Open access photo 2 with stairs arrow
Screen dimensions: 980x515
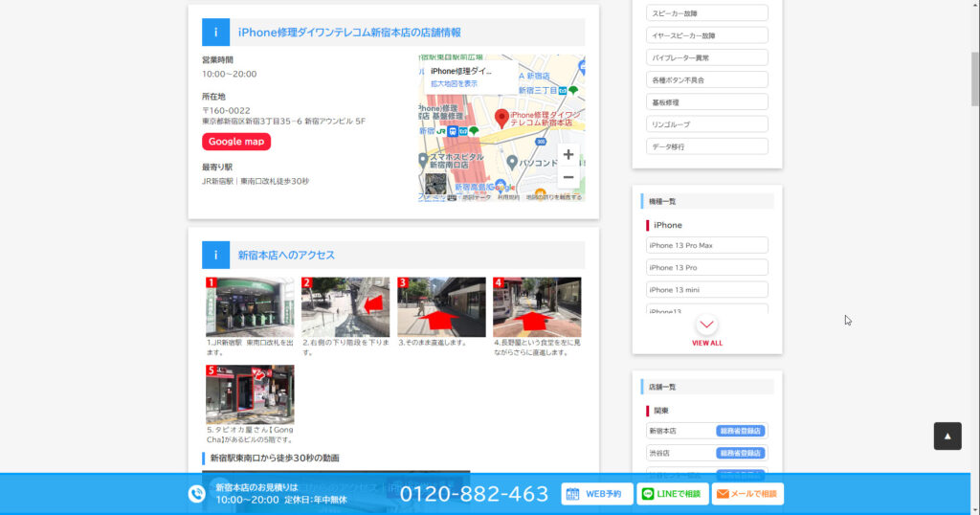(x=345, y=307)
